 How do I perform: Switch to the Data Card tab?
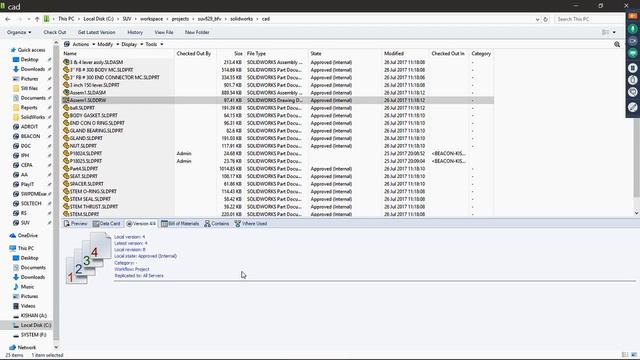pyautogui.click(x=107, y=224)
